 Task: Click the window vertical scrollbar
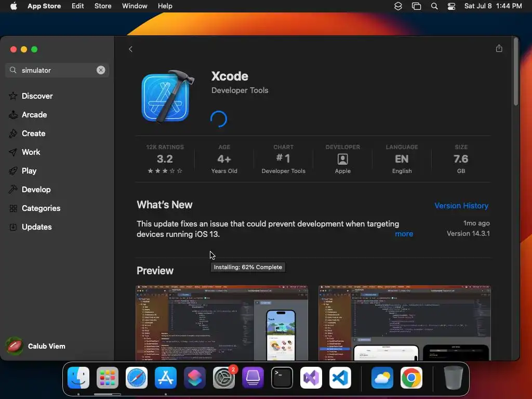point(516,73)
